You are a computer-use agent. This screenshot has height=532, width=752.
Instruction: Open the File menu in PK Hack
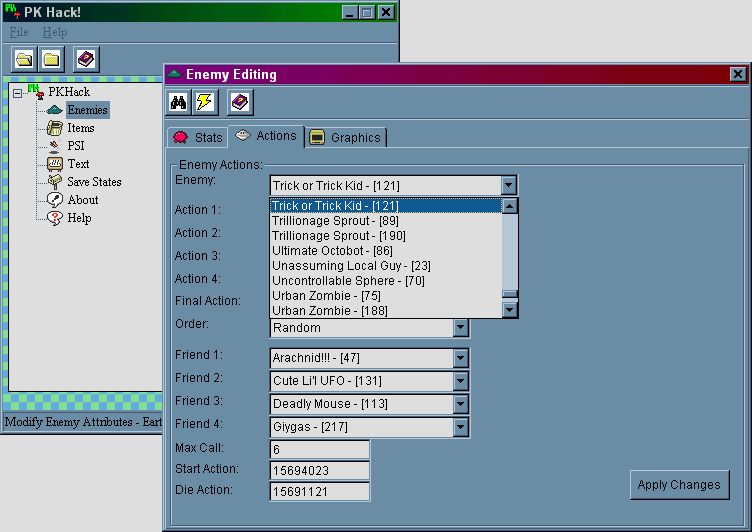point(19,32)
